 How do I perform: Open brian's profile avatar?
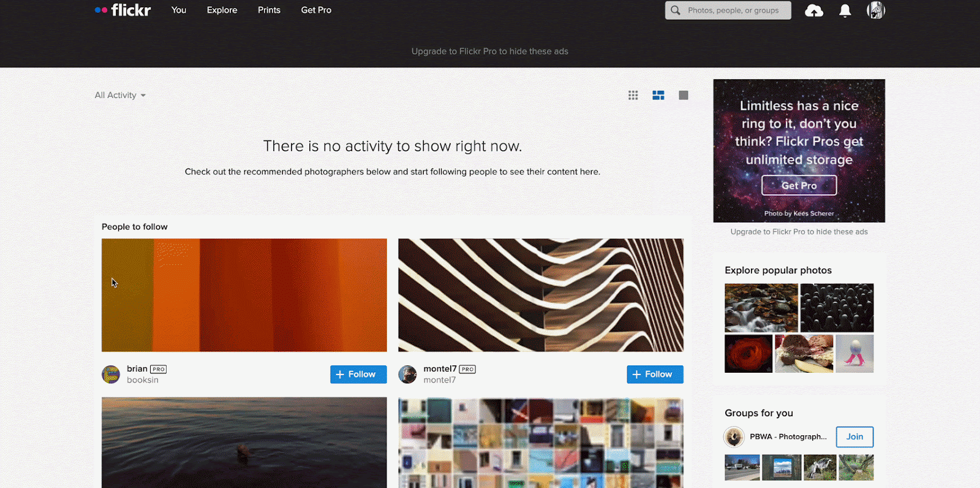pos(111,374)
